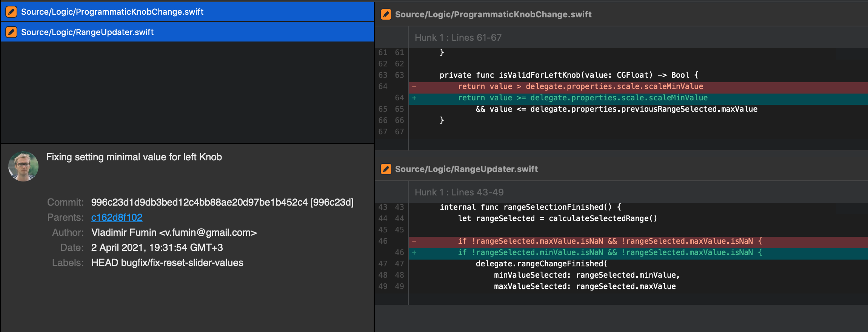Click the modified icon beside RangeUpdater.swift in the file list

click(11, 32)
